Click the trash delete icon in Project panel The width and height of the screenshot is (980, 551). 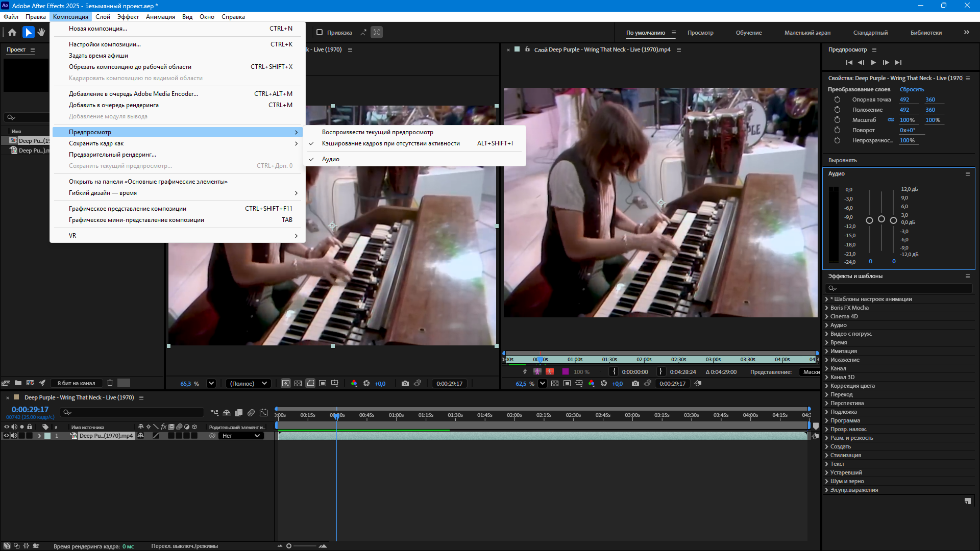tap(110, 383)
